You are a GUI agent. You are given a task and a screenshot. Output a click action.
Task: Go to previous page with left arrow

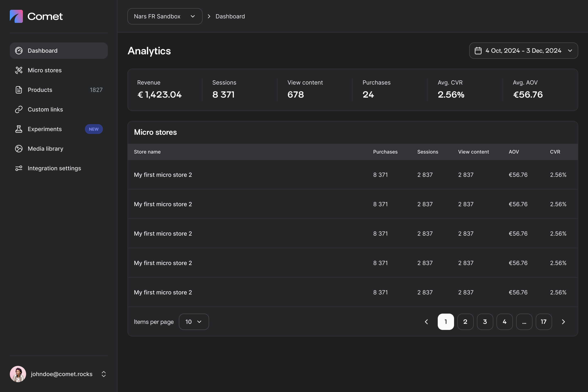pyautogui.click(x=426, y=322)
